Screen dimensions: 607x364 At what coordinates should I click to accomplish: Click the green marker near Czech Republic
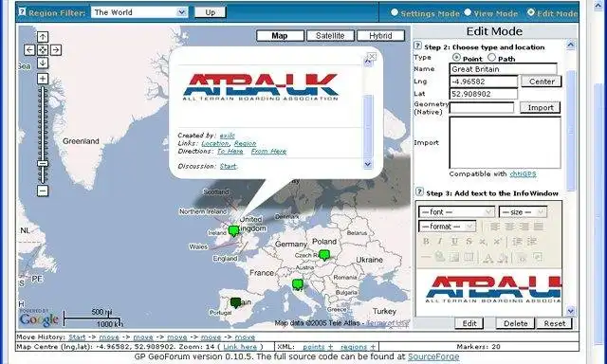(324, 255)
